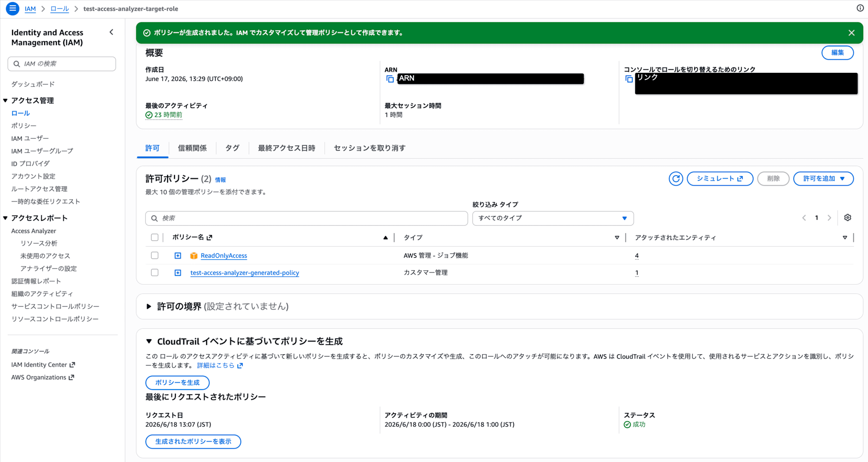Collapse the CloudTrail policy generation section

pos(149,341)
